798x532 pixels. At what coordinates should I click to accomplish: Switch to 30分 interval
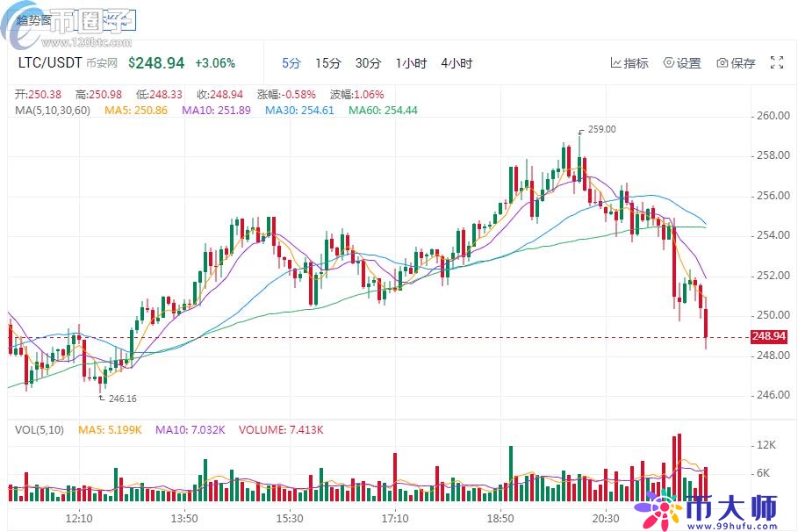(x=368, y=63)
